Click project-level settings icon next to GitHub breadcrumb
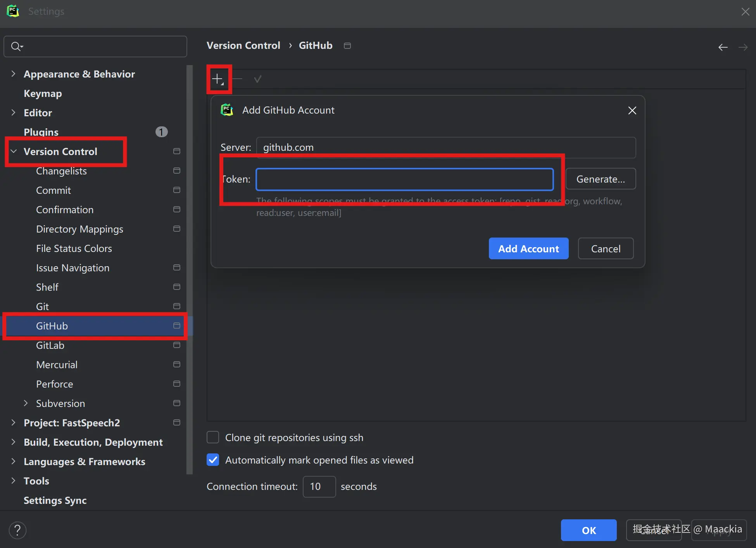Screen dimensions: 756x548 click(347, 46)
